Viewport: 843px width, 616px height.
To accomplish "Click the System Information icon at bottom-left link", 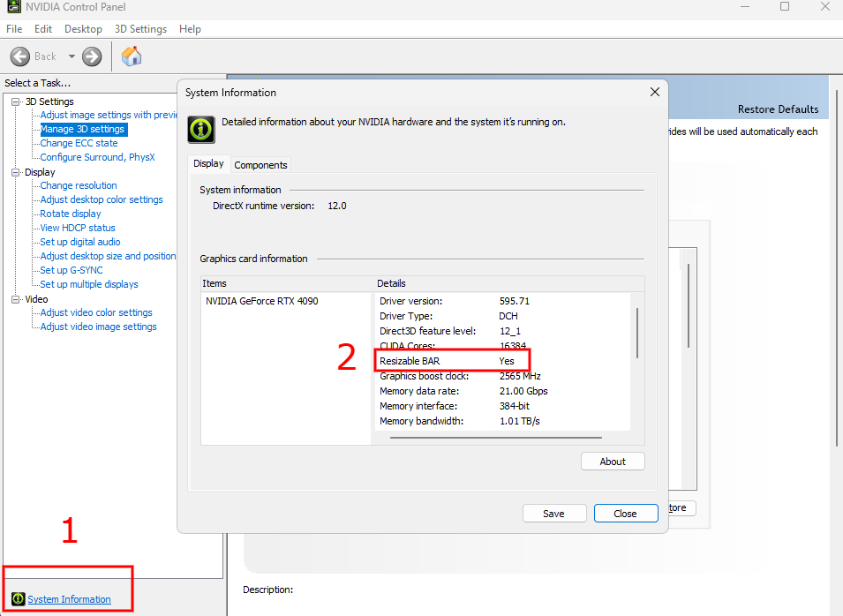I will [18, 599].
